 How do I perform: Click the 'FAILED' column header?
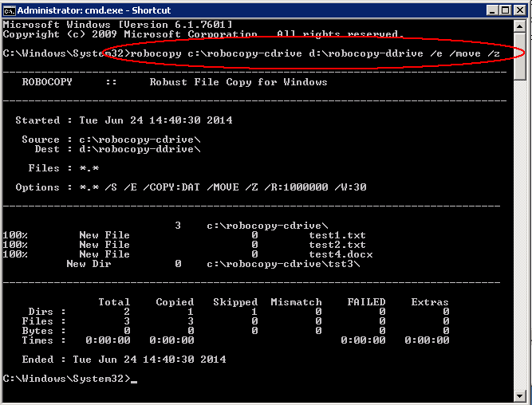point(366,302)
